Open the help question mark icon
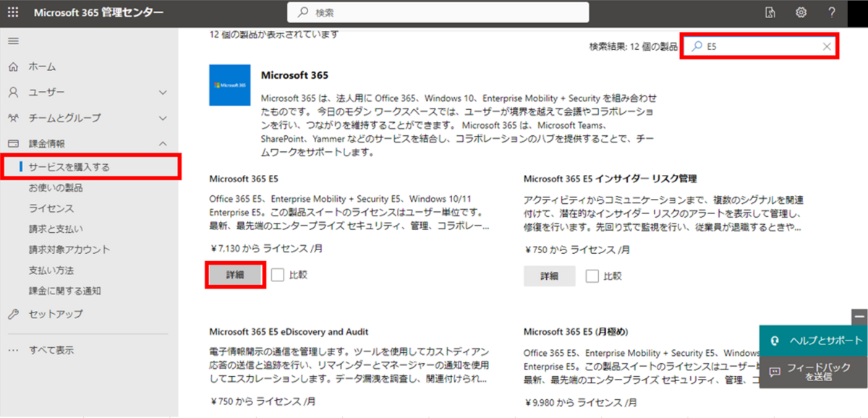The height and width of the screenshot is (418, 868). (832, 12)
